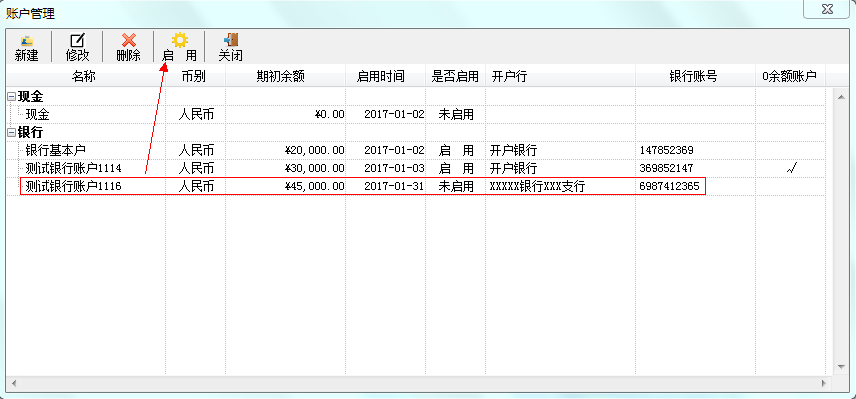The height and width of the screenshot is (399, 856).
Task: Toggle the 0余额账户 checkmark for 测试银行账户1114
Action: [x=792, y=169]
